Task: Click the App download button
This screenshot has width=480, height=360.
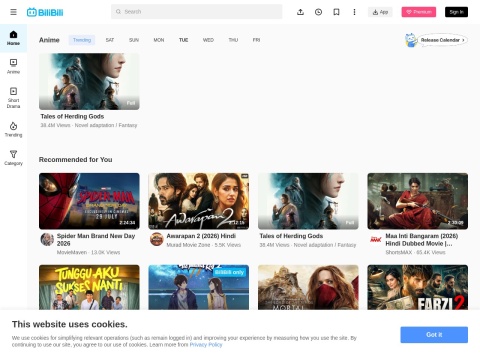Action: (380, 12)
